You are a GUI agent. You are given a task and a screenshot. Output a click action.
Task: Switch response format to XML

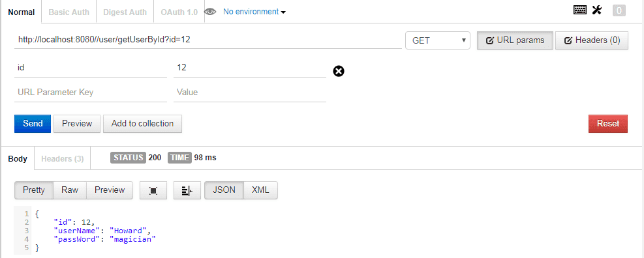[260, 190]
